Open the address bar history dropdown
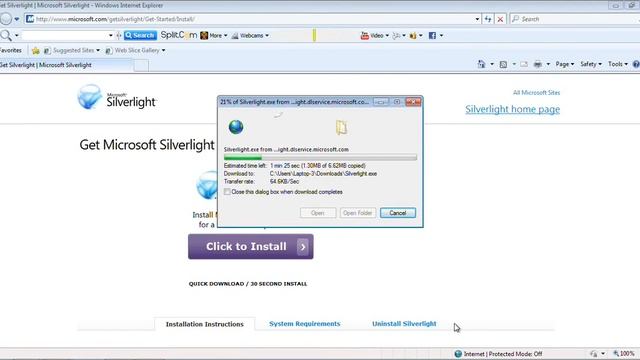The height and width of the screenshot is (360, 640). (x=477, y=19)
